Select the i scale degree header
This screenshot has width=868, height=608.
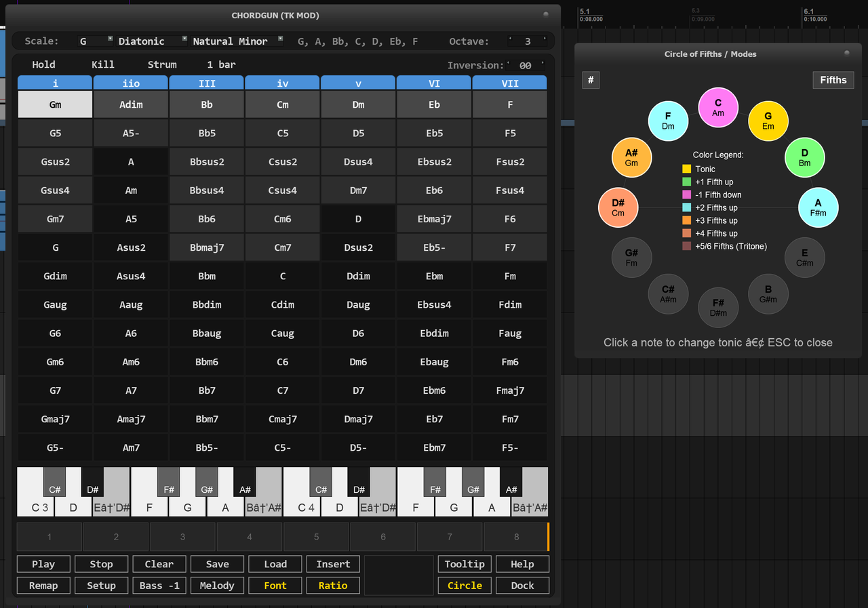point(55,83)
